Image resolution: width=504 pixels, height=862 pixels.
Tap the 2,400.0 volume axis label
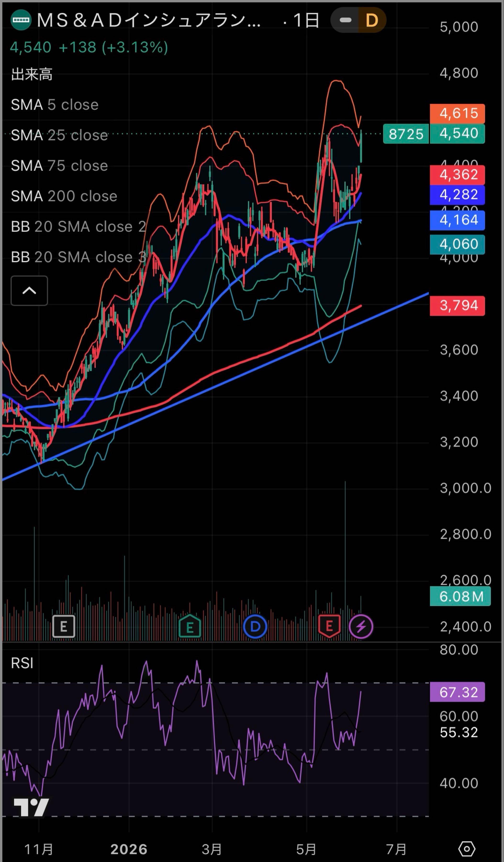(466, 627)
